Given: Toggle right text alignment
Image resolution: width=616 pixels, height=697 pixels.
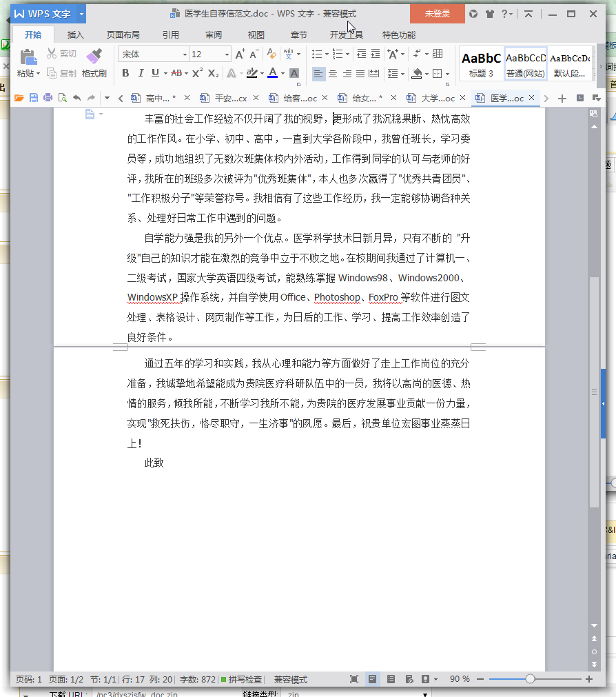Looking at the screenshot, I should [347, 73].
